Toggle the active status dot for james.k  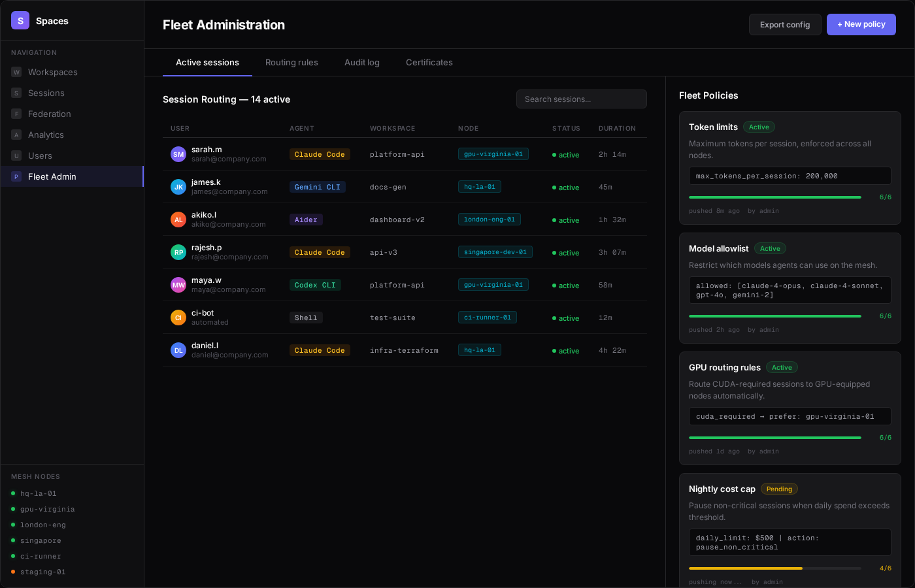(x=553, y=188)
